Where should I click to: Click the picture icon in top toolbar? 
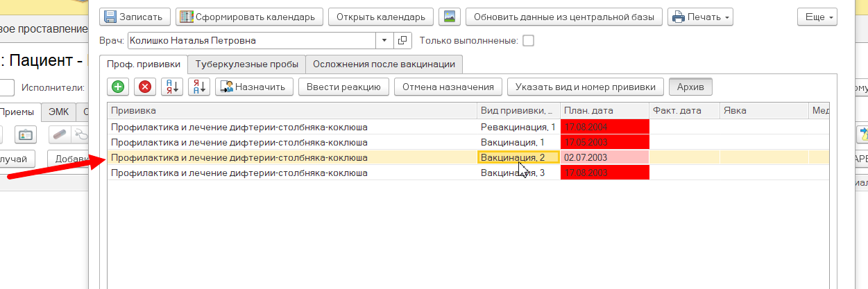tap(450, 17)
